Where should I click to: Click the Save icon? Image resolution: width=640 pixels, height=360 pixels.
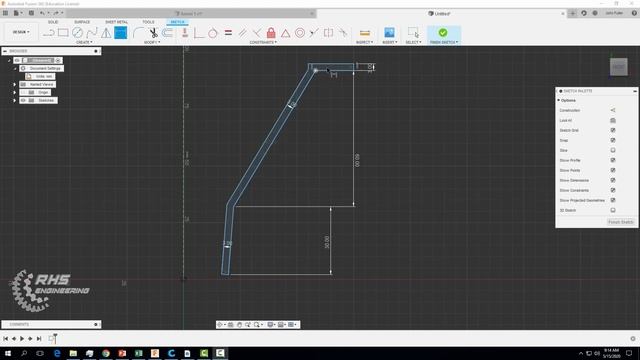(x=31, y=13)
